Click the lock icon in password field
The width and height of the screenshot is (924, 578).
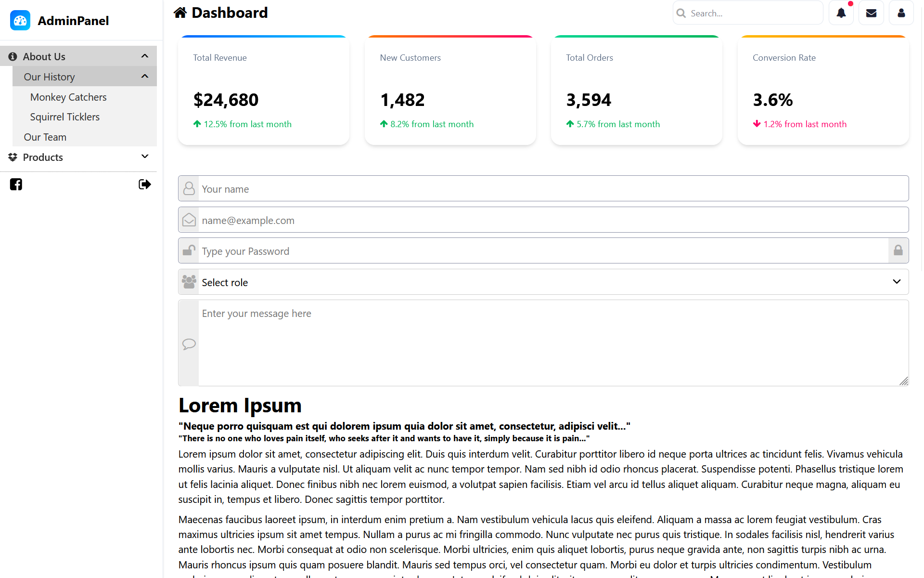pos(898,250)
